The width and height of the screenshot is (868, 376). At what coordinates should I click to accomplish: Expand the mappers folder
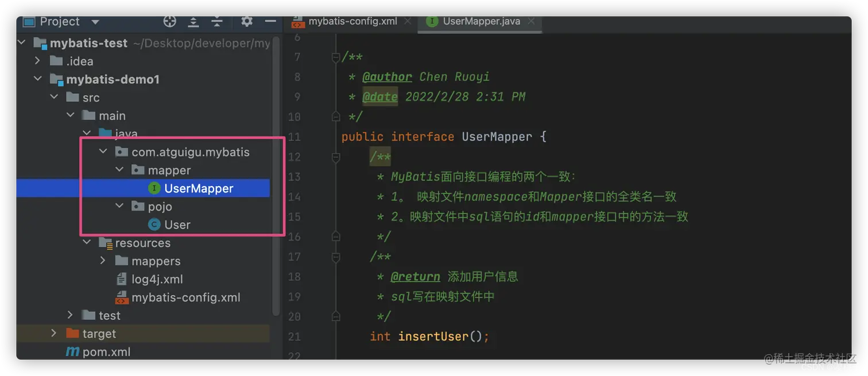pos(103,261)
